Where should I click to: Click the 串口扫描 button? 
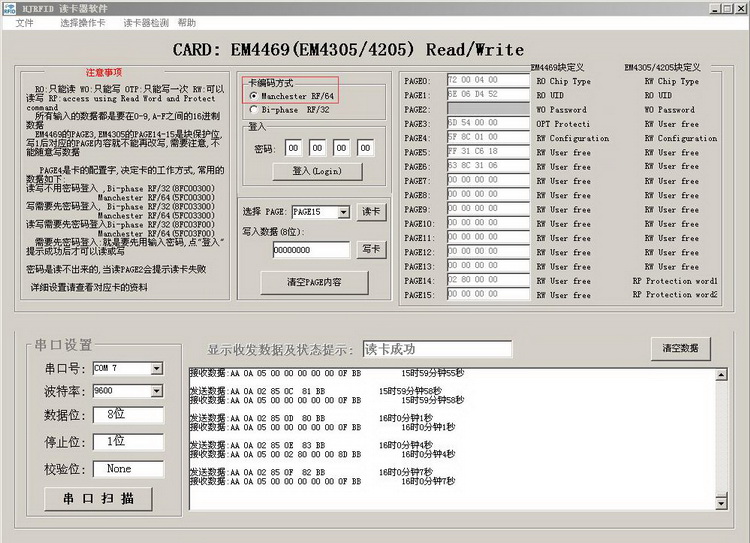coord(99,499)
